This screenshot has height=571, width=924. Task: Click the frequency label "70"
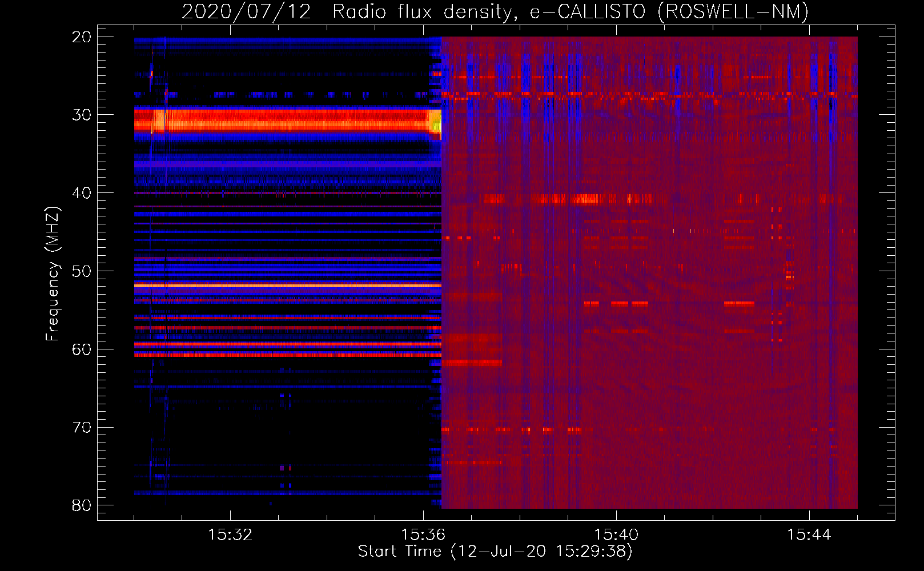pos(82,427)
